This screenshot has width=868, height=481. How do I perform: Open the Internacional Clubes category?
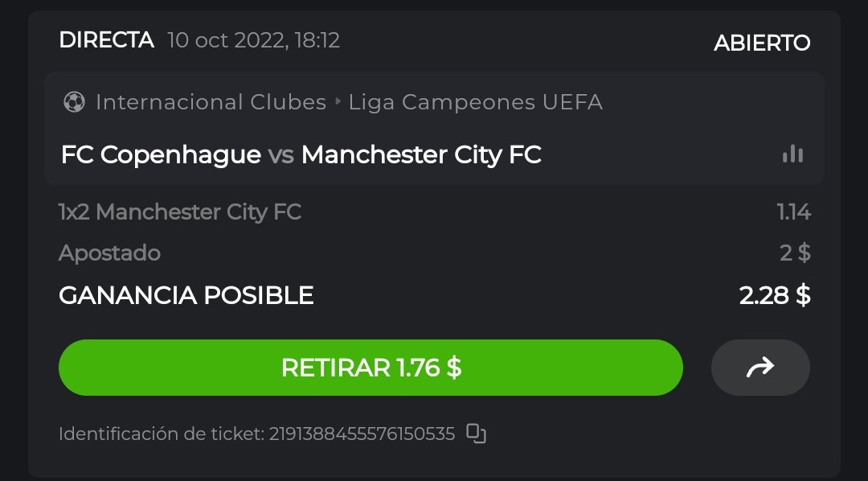(x=211, y=102)
